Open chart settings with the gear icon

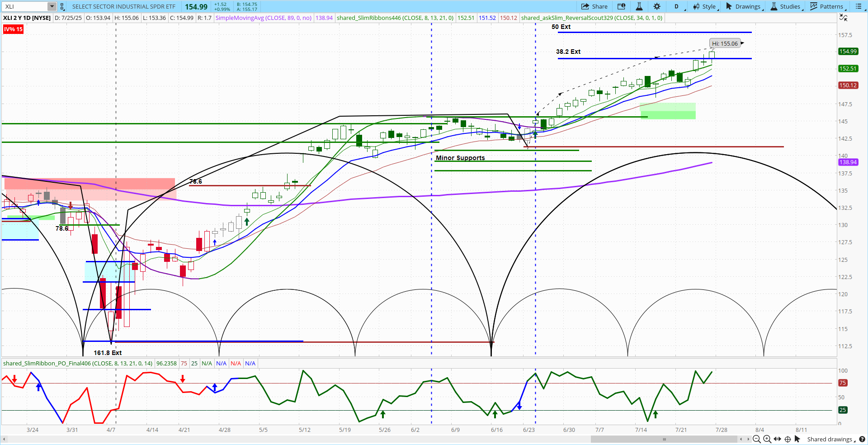coord(656,6)
